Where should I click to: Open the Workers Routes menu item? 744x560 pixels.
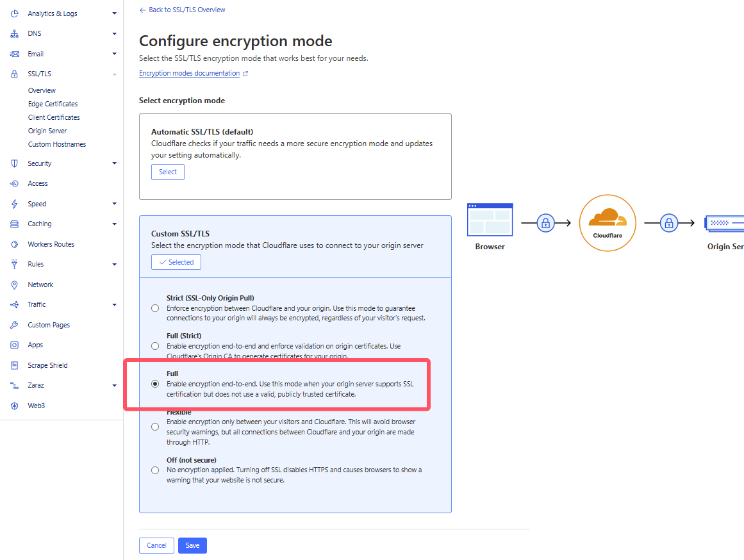[x=51, y=244]
